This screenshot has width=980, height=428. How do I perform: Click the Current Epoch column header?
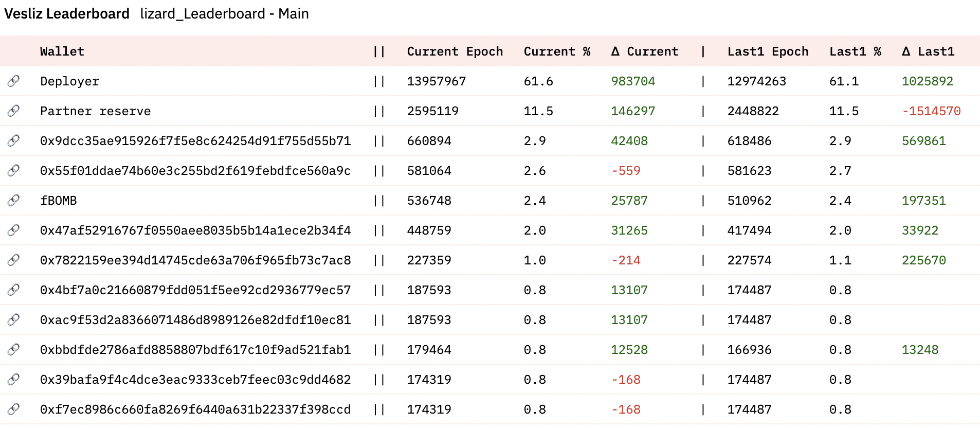point(455,51)
